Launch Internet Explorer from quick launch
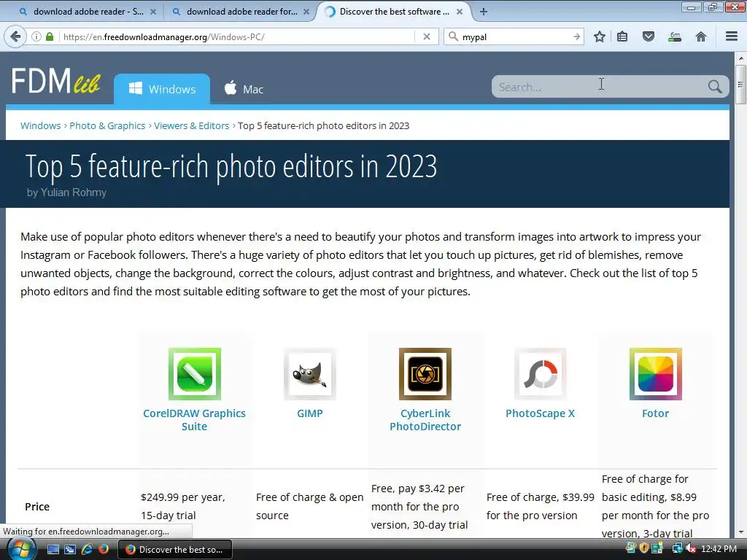Viewport: 747px width, 560px height. [x=87, y=549]
